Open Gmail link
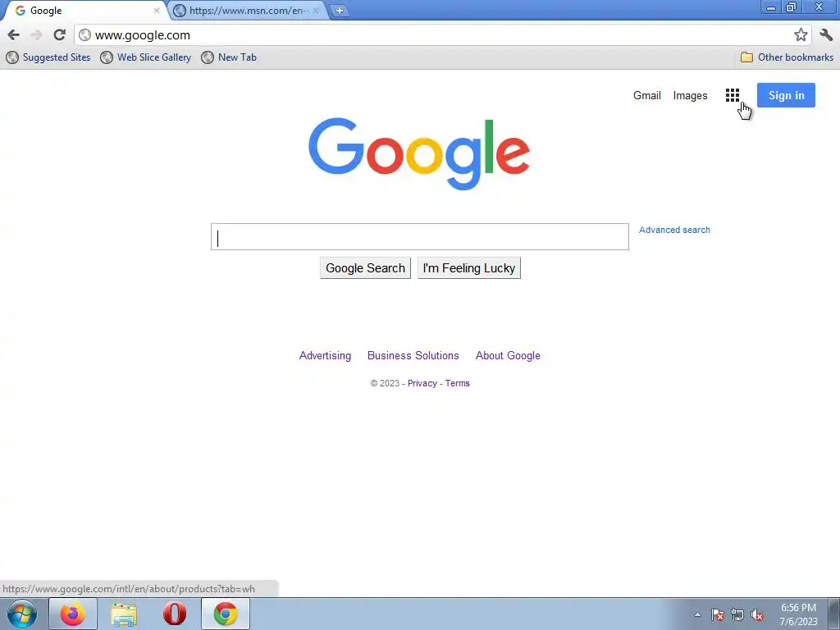The image size is (840, 630). tap(646, 95)
